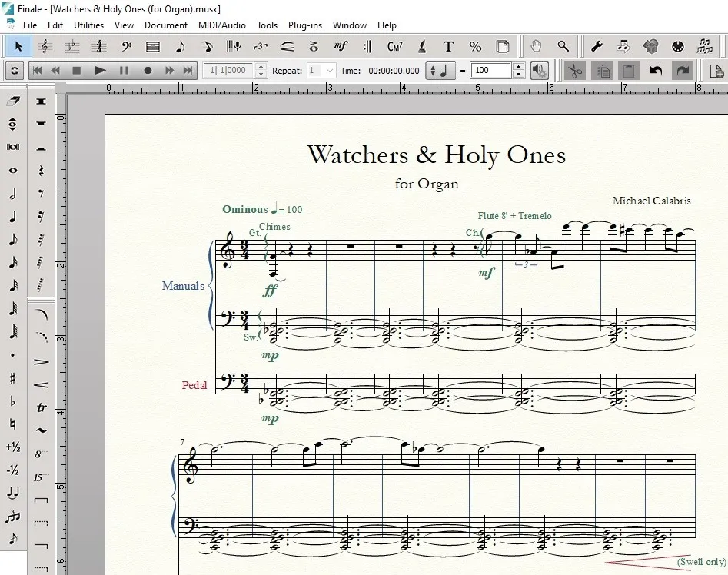The height and width of the screenshot is (575, 728).
Task: Activate the Time Signature tool
Action: 99,46
